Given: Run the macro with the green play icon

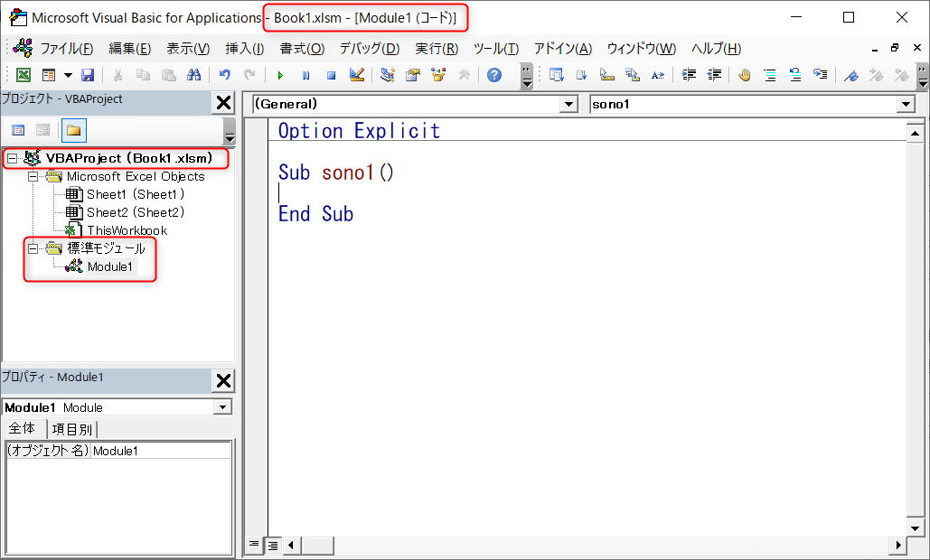Looking at the screenshot, I should click(x=280, y=75).
